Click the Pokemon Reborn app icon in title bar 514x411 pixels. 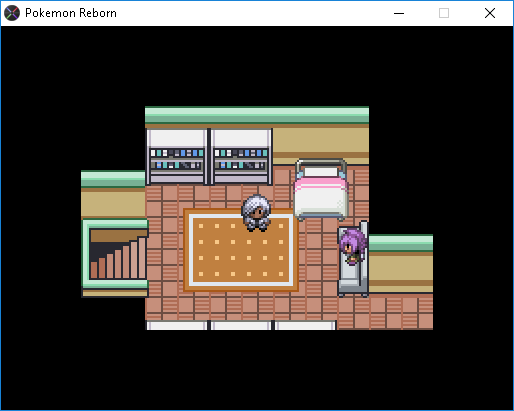point(12,13)
